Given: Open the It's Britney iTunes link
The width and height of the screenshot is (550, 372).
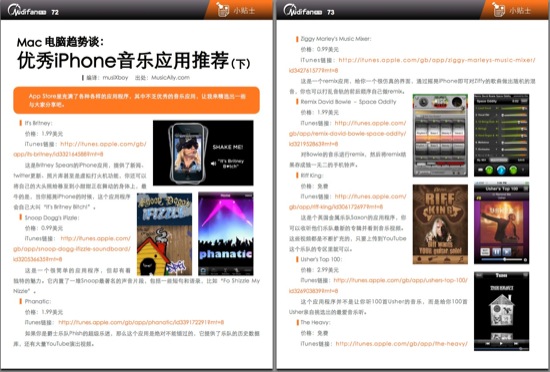Looking at the screenshot, I should 80,149.
